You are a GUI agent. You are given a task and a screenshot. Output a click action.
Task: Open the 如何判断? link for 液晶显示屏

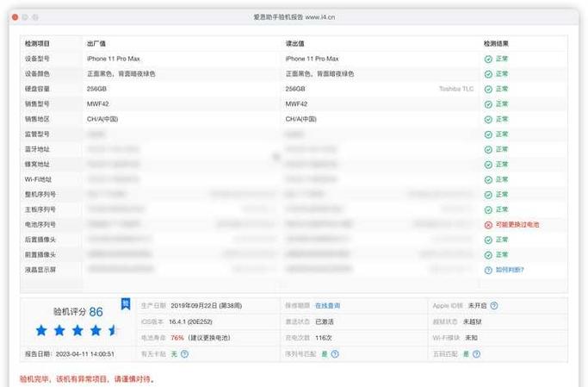point(510,270)
